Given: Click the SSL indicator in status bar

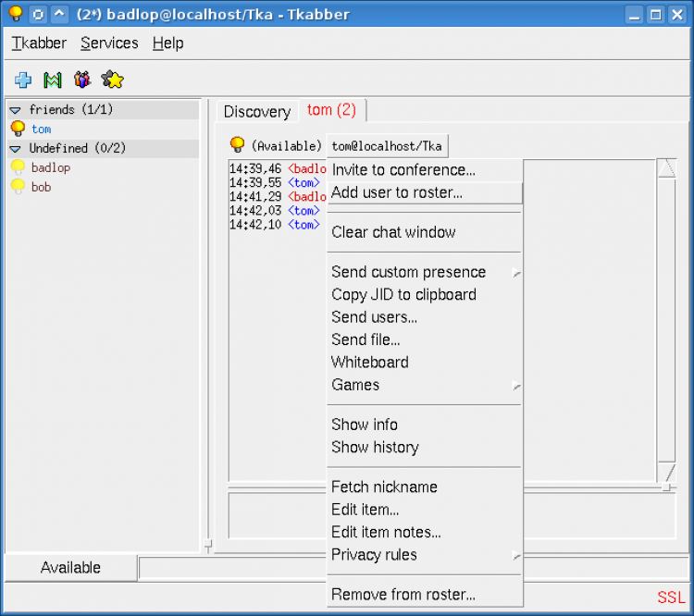Looking at the screenshot, I should pos(671,598).
